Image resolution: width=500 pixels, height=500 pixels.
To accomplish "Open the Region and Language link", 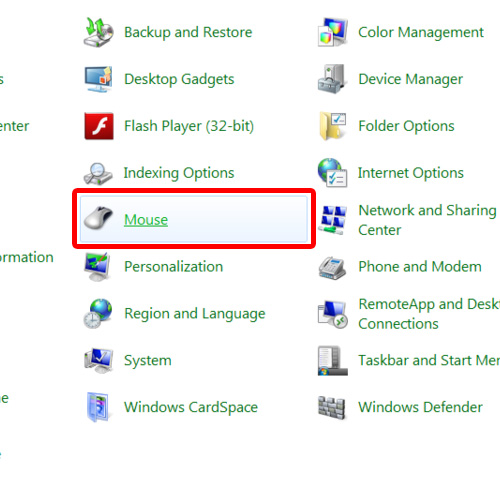I will 195,314.
